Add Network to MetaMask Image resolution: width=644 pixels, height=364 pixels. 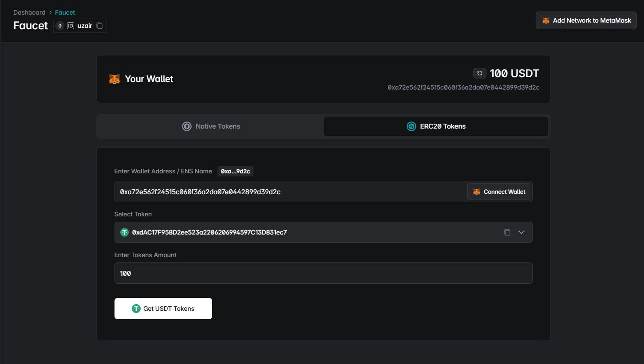coord(586,20)
